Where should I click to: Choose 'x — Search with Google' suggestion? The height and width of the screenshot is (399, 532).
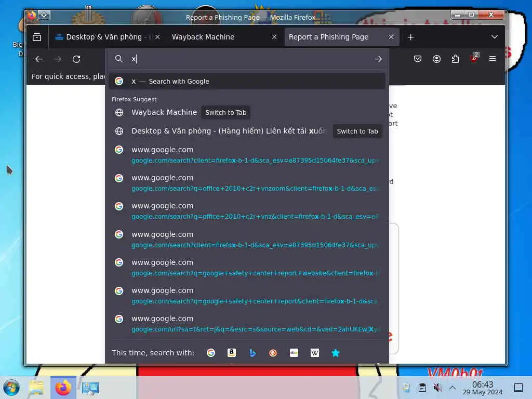(x=247, y=82)
